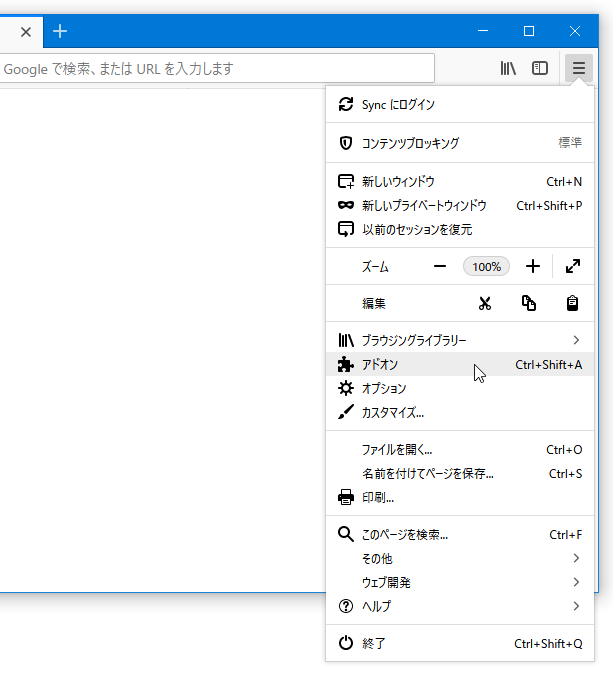This screenshot has width=613, height=674.
Task: Click the Ctrl+Shift+P shortcut text
Action: pyautogui.click(x=549, y=205)
